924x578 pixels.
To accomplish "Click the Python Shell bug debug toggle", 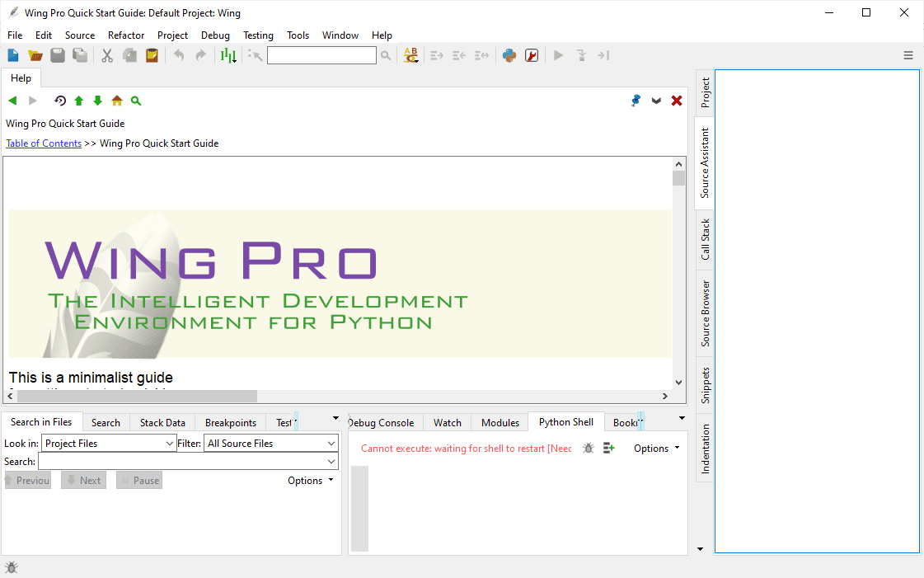I will pos(588,449).
